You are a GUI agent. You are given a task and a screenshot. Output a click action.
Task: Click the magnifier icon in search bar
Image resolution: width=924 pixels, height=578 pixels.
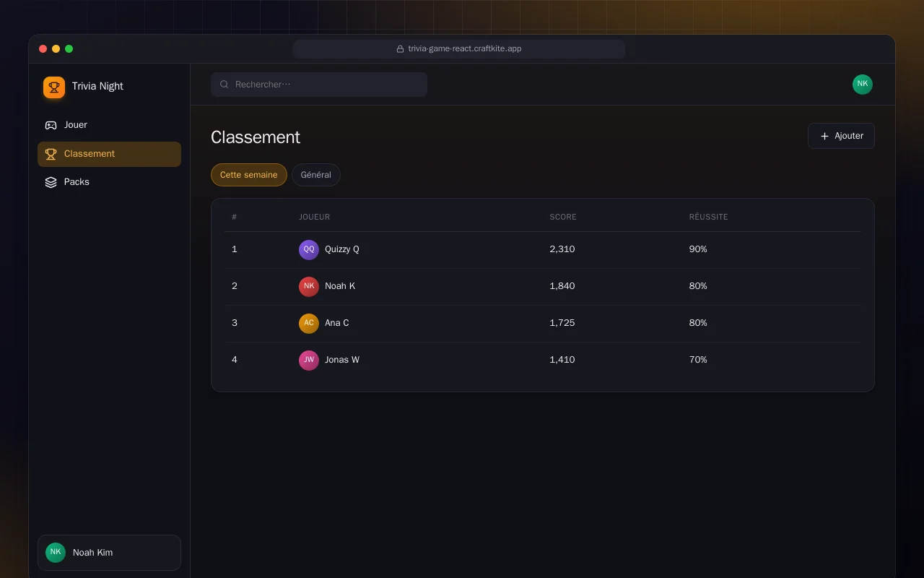225,85
